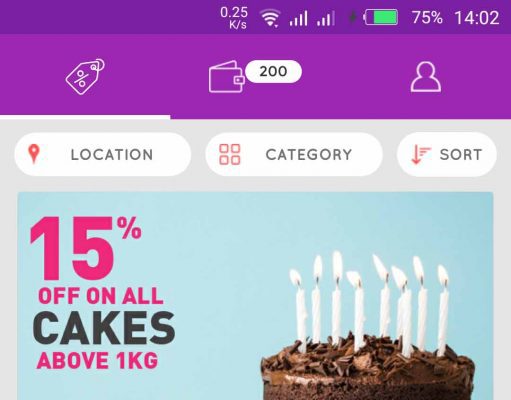
Task: Tap the 75% battery percentage text
Action: pos(427,17)
